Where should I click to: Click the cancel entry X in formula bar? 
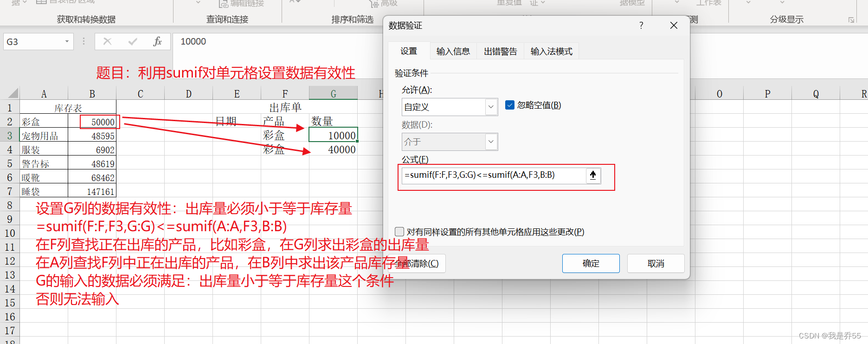(107, 41)
